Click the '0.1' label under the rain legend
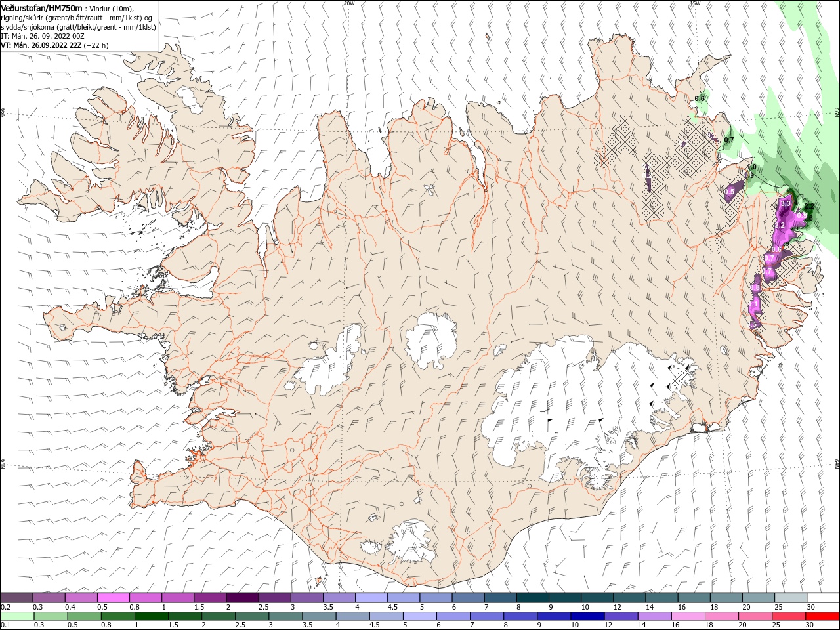The image size is (840, 630). pyautogui.click(x=5, y=625)
